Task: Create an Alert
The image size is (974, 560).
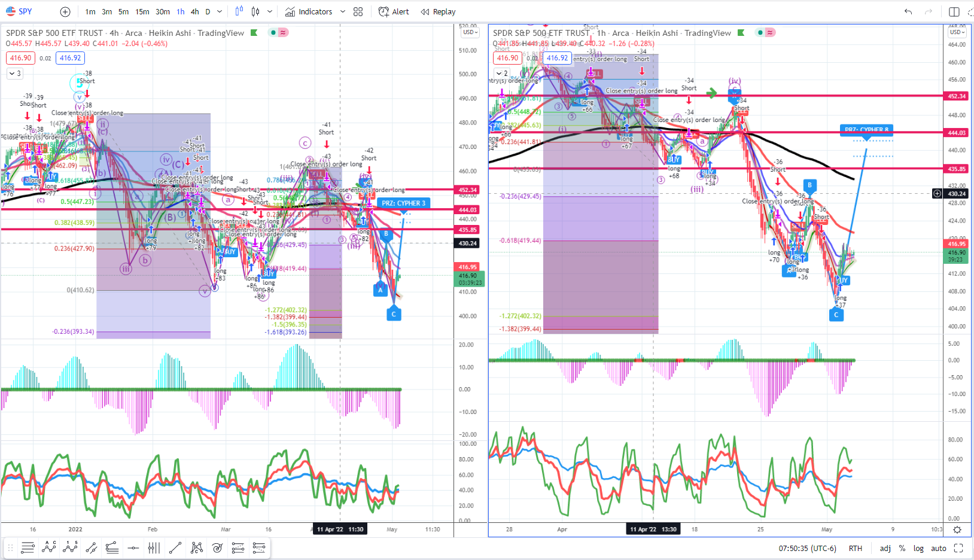Action: point(394,11)
